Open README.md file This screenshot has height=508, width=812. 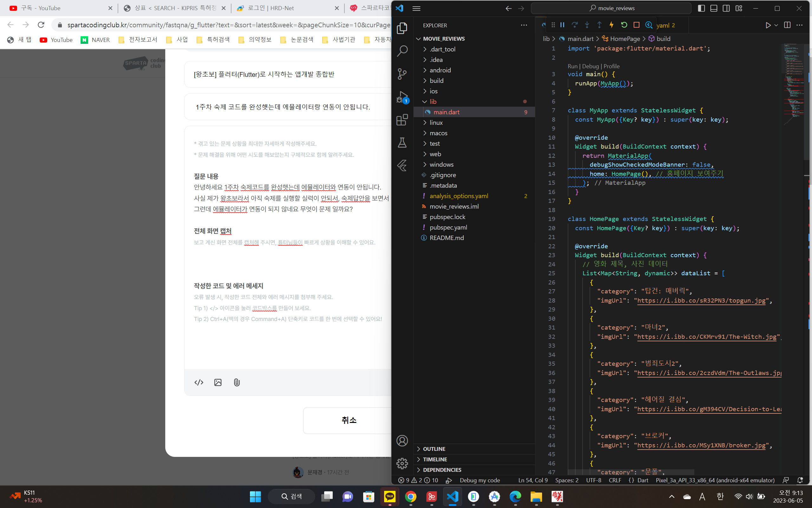(474, 237)
